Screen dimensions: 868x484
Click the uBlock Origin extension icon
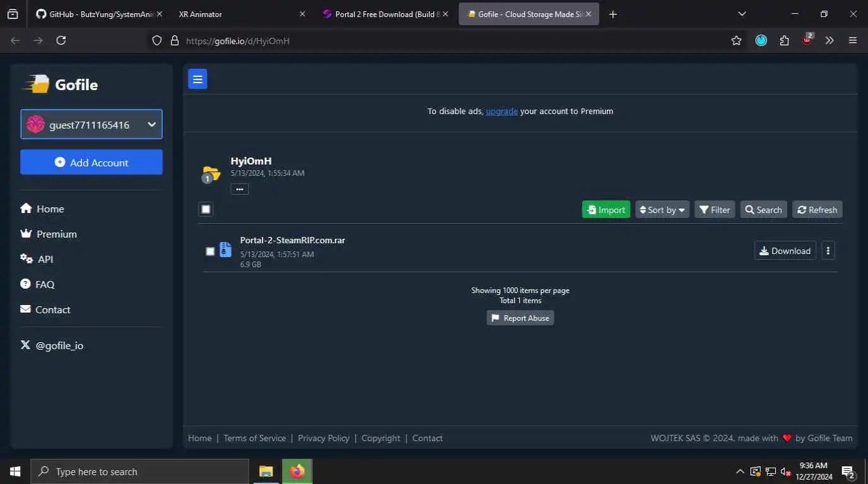[x=807, y=40]
